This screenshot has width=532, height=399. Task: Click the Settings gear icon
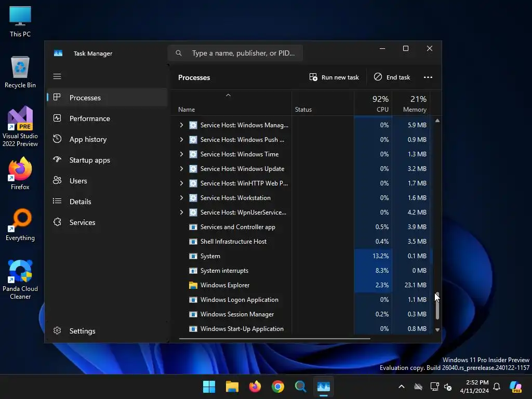tap(57, 330)
